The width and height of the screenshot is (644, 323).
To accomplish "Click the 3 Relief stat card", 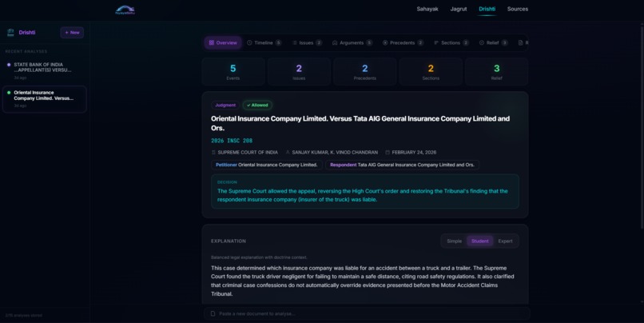I will pyautogui.click(x=496, y=71).
